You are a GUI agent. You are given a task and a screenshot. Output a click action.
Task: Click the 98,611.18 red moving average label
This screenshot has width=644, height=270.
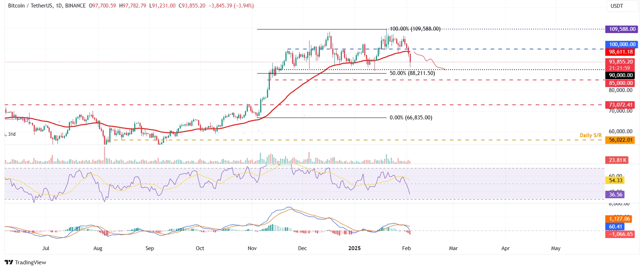tap(621, 52)
